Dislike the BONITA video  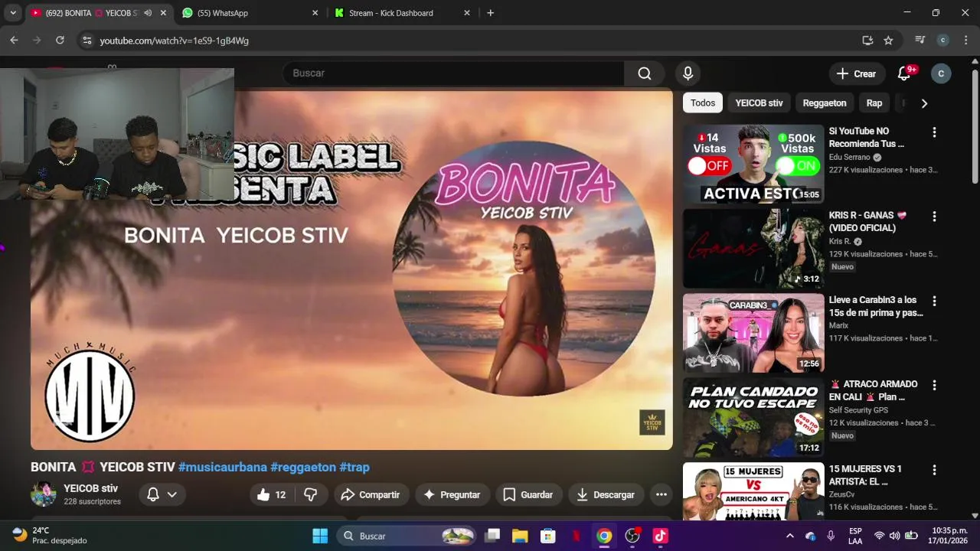point(311,495)
